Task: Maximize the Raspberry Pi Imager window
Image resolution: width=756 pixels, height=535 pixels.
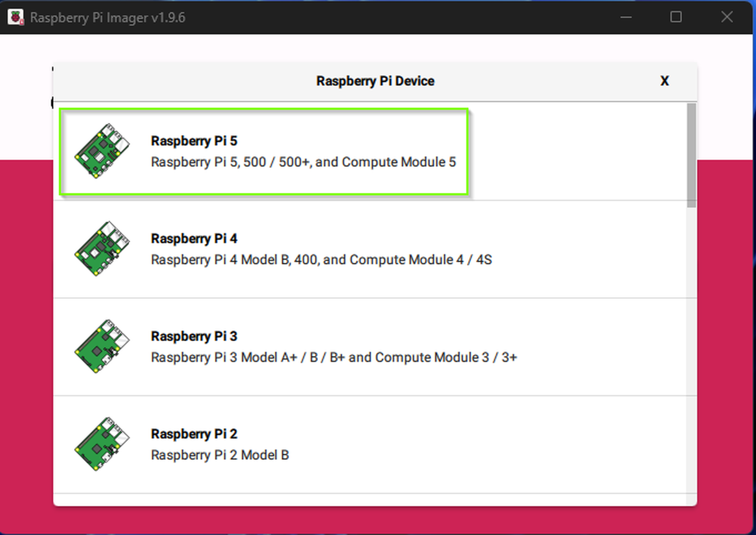Action: tap(676, 17)
